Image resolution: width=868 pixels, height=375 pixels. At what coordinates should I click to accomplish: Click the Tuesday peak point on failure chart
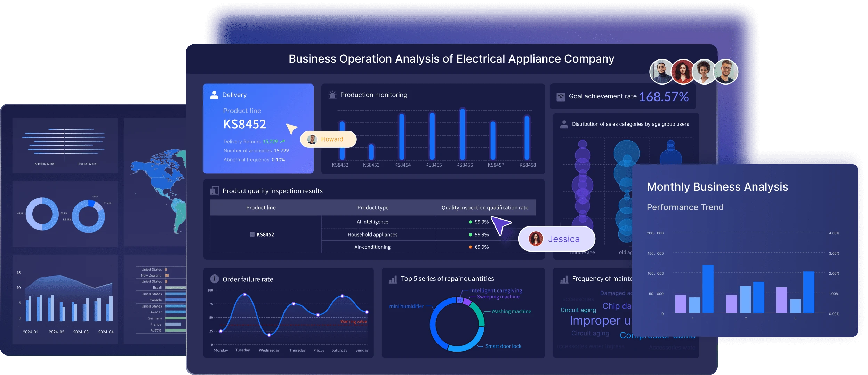[245, 295]
